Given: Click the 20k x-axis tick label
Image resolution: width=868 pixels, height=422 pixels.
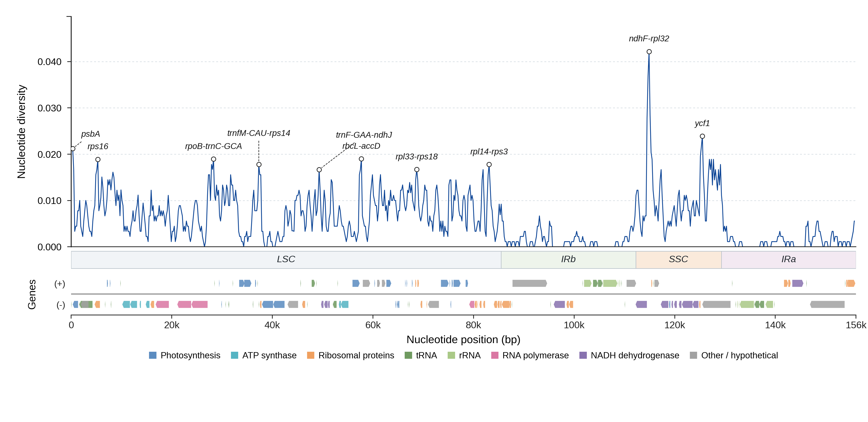Looking at the screenshot, I should tap(172, 325).
